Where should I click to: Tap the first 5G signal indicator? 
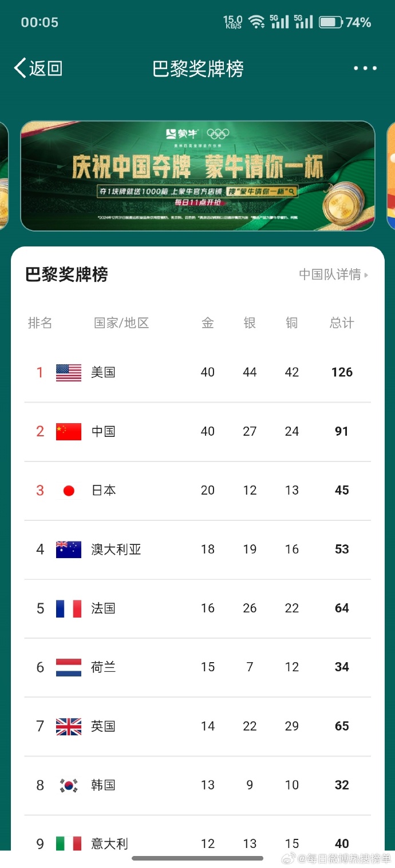pyautogui.click(x=279, y=21)
